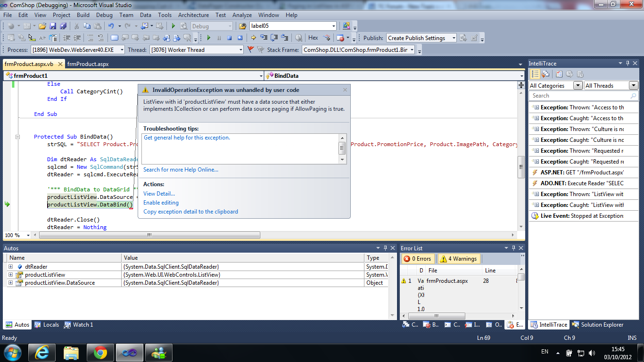Screen dimensions: 644x362
Task: Click the Enable editing link
Action: point(161,203)
